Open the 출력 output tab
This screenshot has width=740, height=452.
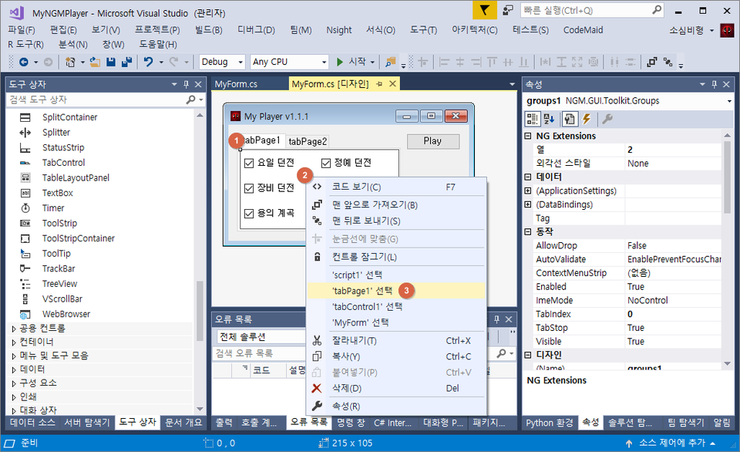(x=224, y=422)
